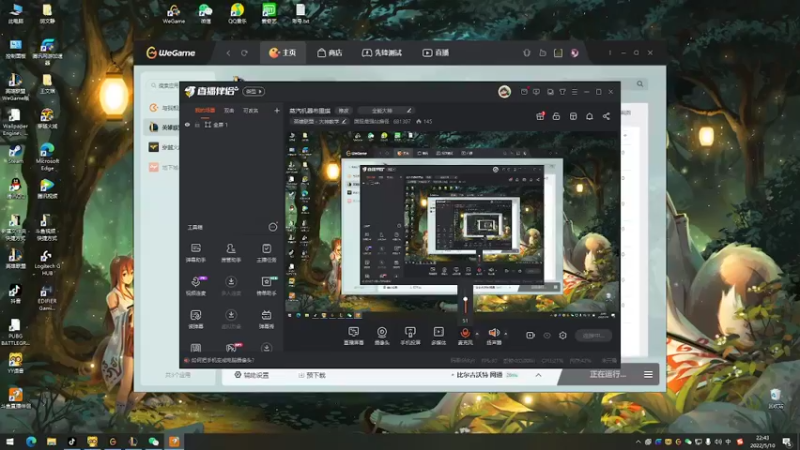Viewport: 800px width, 450px height.
Task: Open the WeGame 主页 tab
Action: [x=283, y=53]
